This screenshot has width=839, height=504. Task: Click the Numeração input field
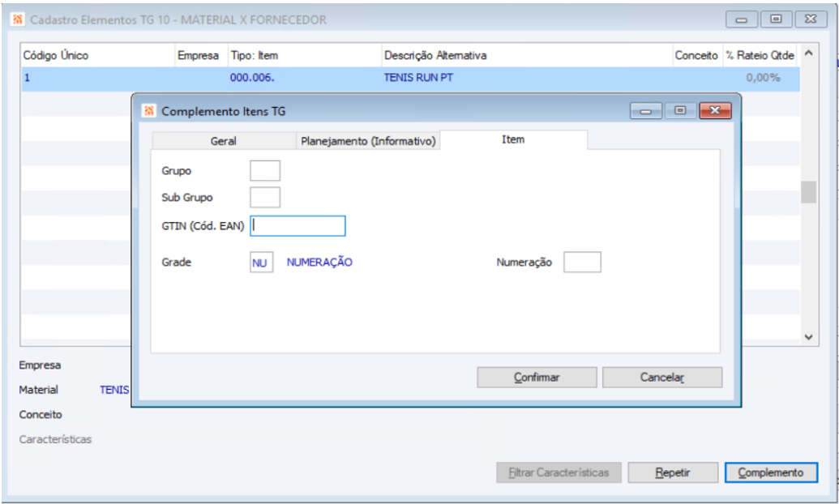pos(582,263)
